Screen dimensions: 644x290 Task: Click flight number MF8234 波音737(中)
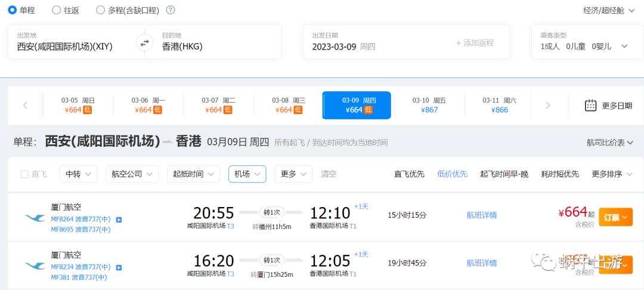click(80, 267)
